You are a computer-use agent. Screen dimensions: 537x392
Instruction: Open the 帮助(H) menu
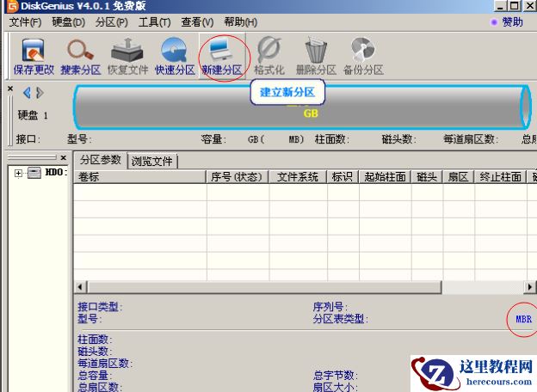(240, 22)
